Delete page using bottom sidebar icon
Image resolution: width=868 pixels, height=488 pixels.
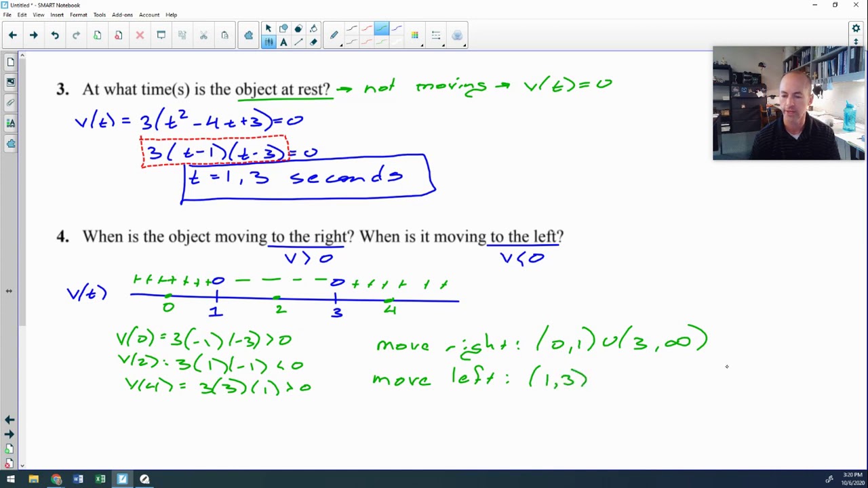pyautogui.click(x=9, y=464)
